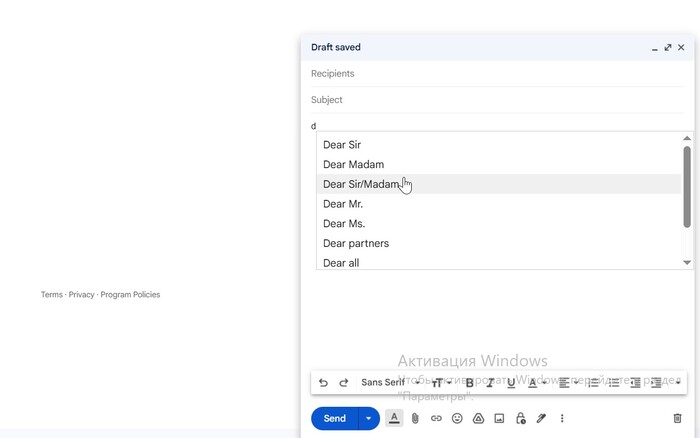
Task: Open the Privacy link
Action: pyautogui.click(x=81, y=295)
